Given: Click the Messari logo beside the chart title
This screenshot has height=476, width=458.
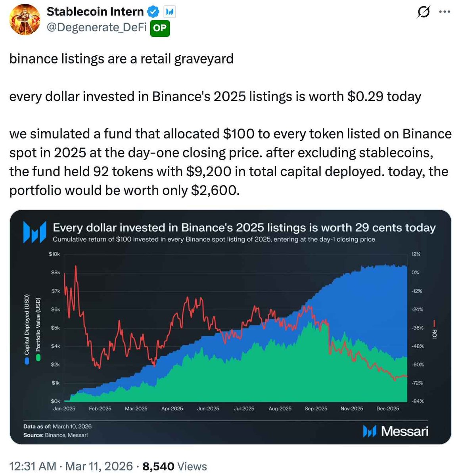Looking at the screenshot, I should (x=34, y=232).
